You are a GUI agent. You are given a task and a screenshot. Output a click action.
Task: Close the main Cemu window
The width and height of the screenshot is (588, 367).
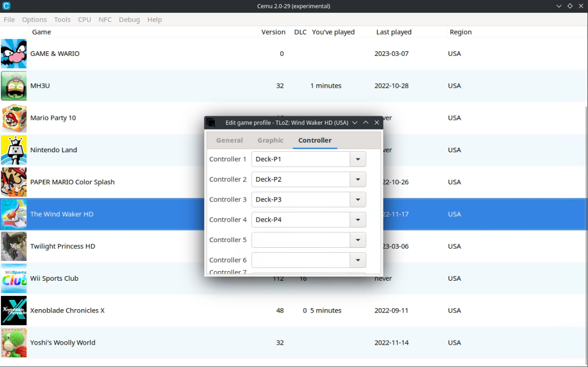point(581,6)
